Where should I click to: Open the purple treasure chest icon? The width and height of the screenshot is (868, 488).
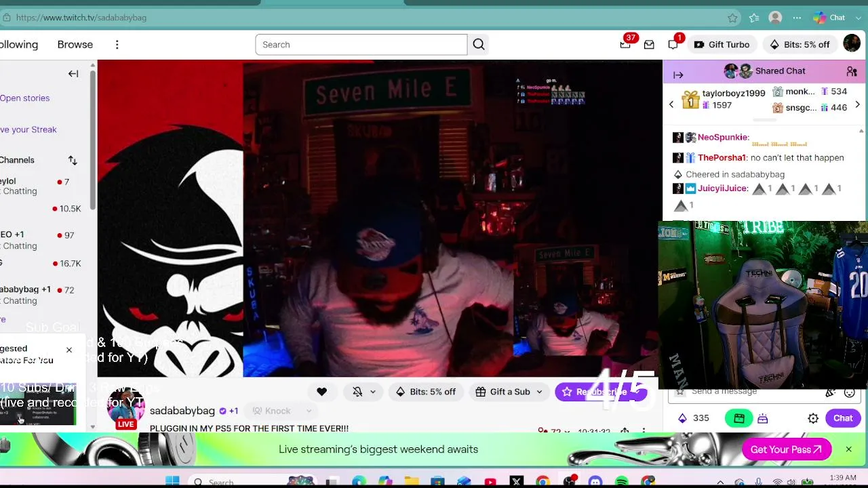click(x=763, y=419)
